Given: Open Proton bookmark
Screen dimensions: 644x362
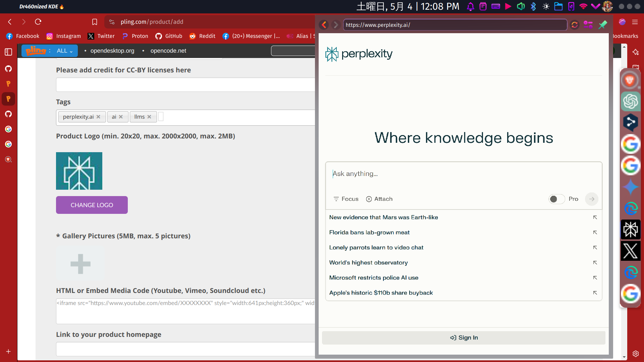Looking at the screenshot, I should [x=135, y=36].
